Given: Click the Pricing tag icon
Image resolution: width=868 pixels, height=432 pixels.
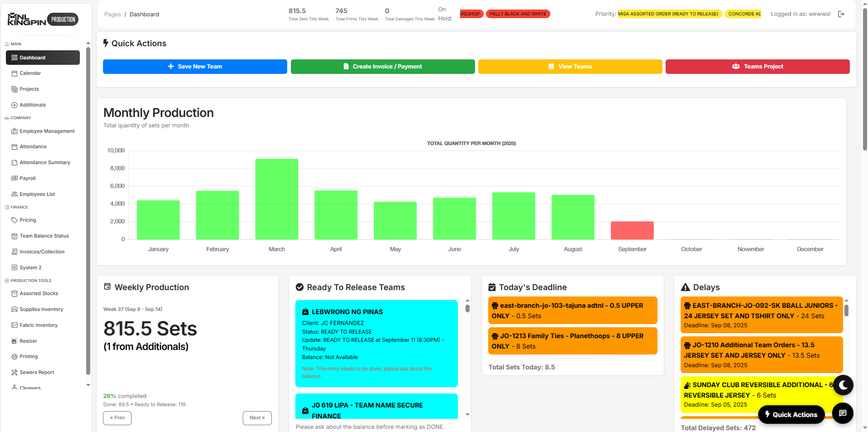Looking at the screenshot, I should pyautogui.click(x=15, y=220).
